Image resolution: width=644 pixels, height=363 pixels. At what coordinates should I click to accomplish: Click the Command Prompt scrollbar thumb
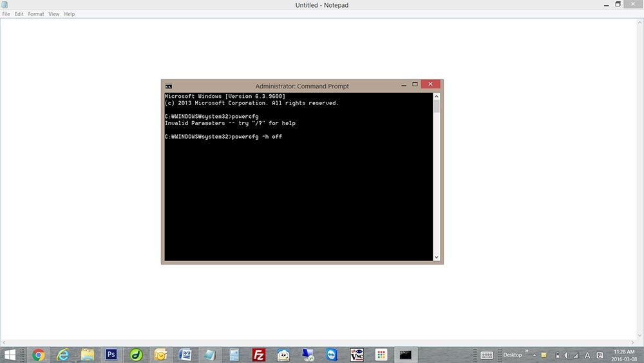coord(437,106)
